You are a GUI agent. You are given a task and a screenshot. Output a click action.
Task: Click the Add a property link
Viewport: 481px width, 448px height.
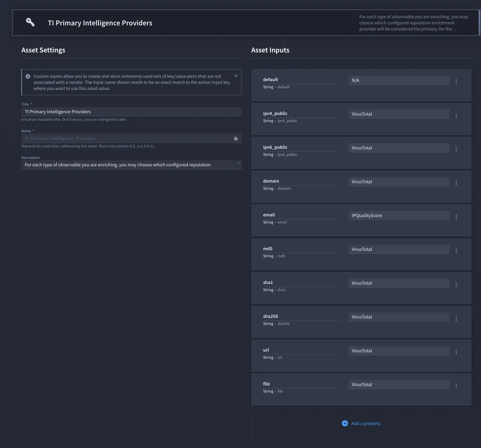pyautogui.click(x=366, y=423)
